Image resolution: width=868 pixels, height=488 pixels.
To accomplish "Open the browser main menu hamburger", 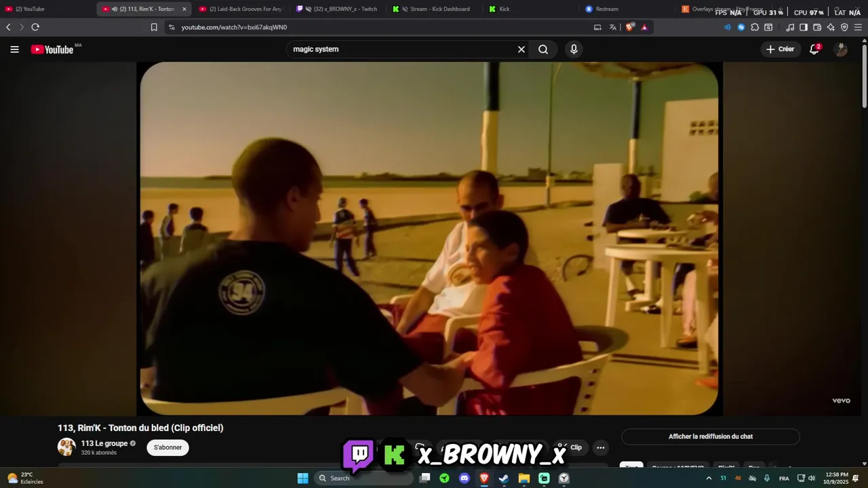I will coord(858,27).
